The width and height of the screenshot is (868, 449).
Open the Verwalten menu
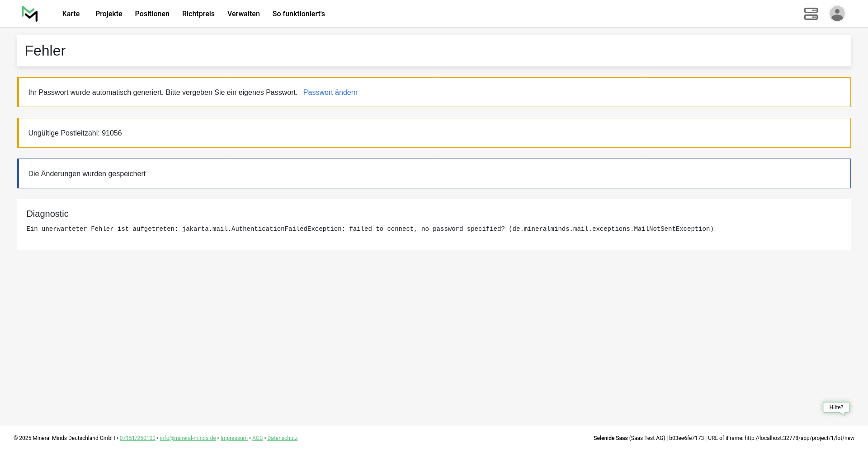coord(243,14)
